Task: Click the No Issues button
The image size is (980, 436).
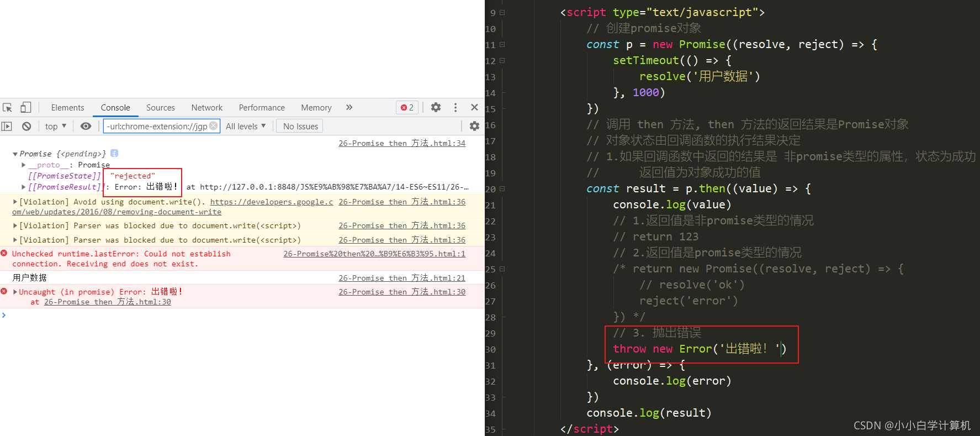Action: point(300,126)
